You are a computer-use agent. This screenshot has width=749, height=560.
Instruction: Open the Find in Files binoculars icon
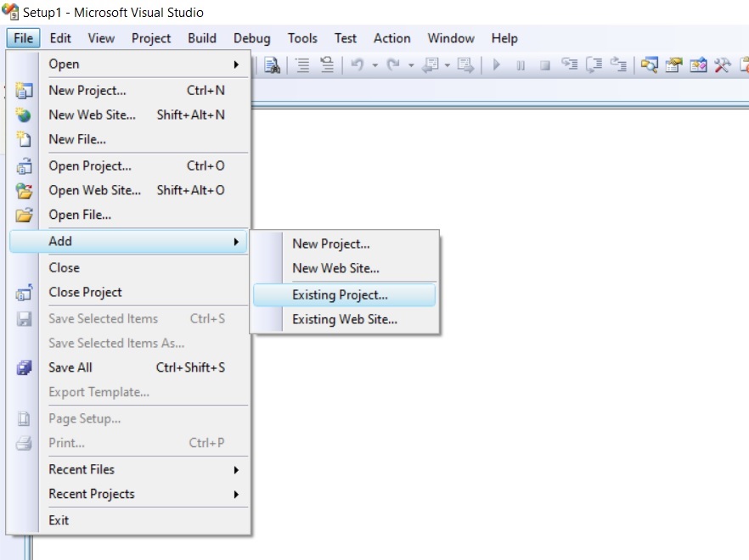(272, 64)
